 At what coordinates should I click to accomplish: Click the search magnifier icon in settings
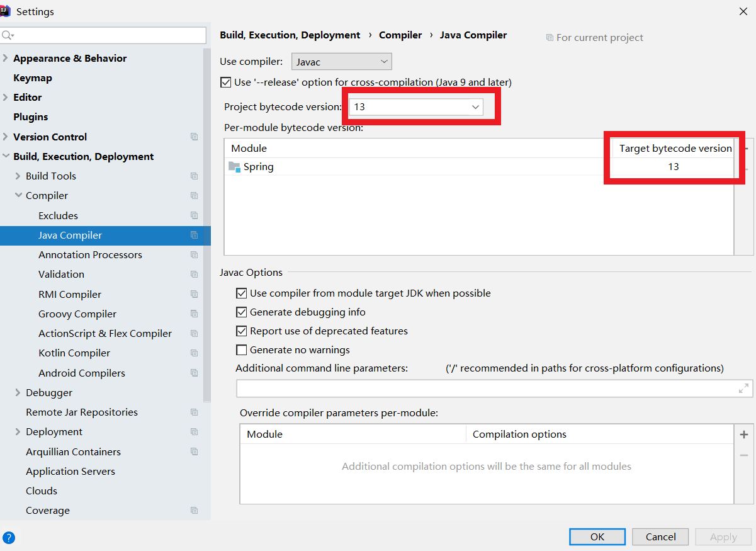pos(8,35)
